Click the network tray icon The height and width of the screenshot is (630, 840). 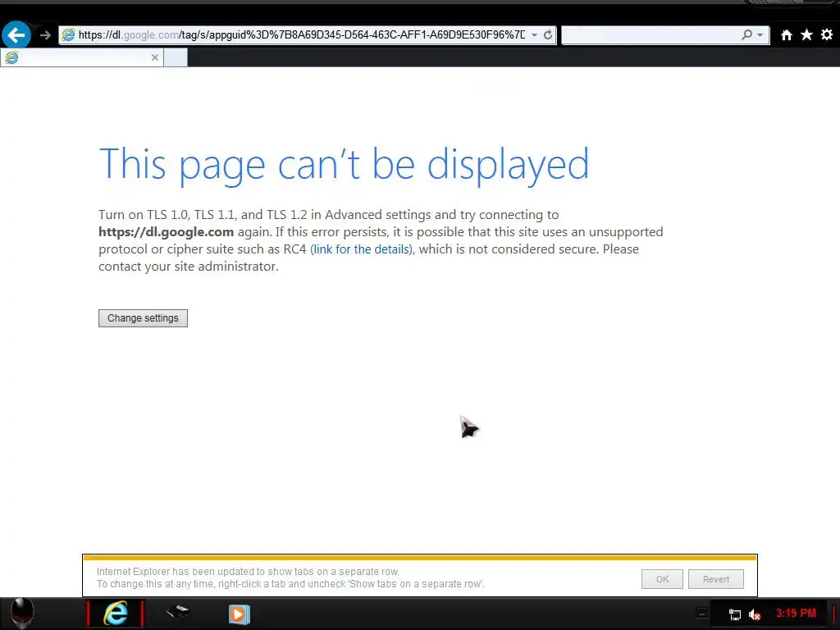coord(735,614)
